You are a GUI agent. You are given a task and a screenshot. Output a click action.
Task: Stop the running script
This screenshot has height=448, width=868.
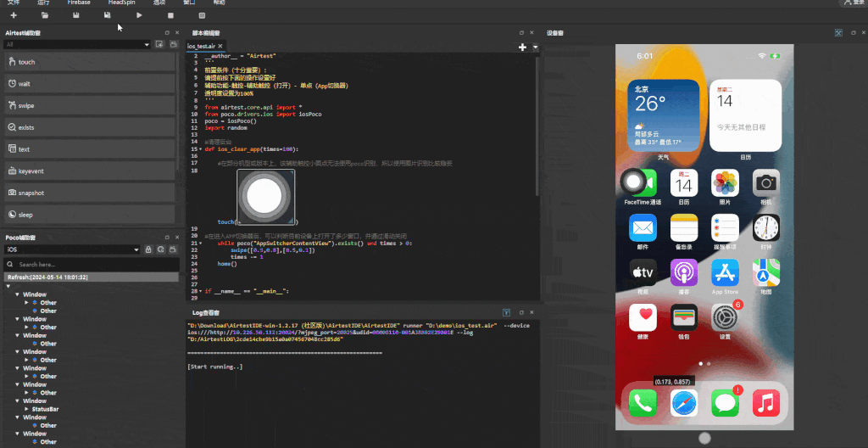[170, 15]
